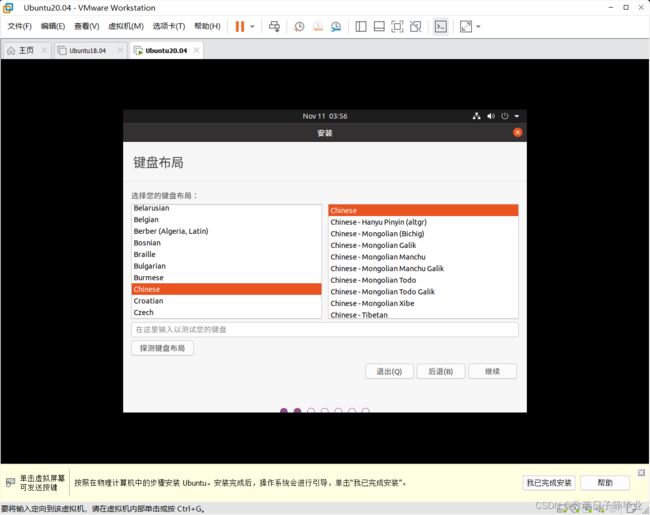The width and height of the screenshot is (650, 515).
Task: Select Chinese - Hanyu Pinyin (altgr)
Action: tap(423, 222)
